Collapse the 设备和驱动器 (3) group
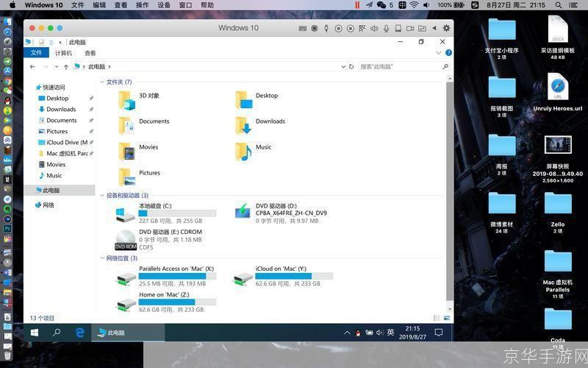588x368 pixels. [x=102, y=195]
